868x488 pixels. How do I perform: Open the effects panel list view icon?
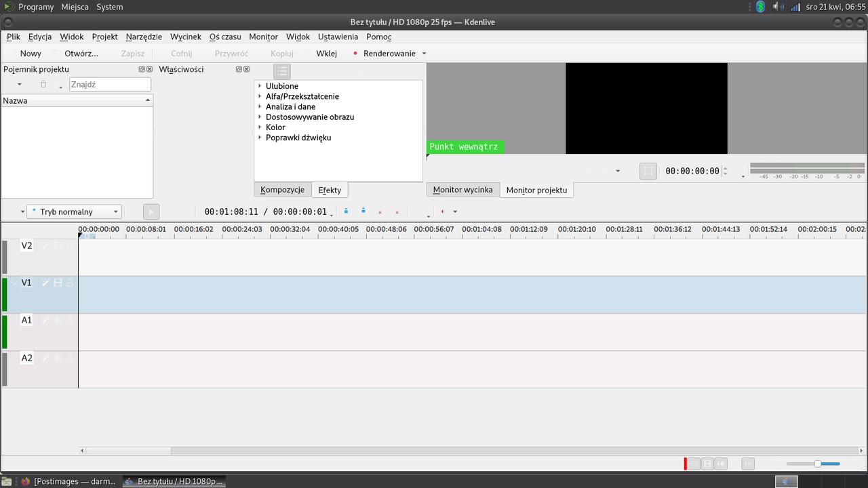point(282,71)
